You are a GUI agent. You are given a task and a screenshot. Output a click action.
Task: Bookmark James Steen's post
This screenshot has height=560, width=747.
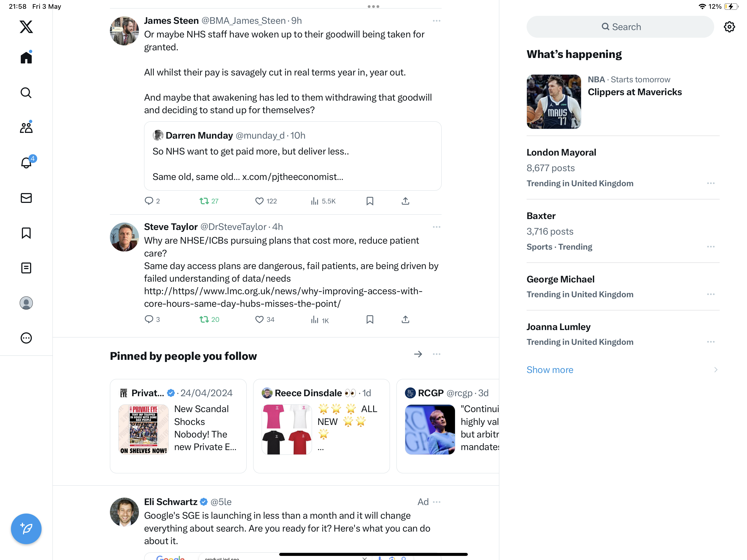(370, 201)
